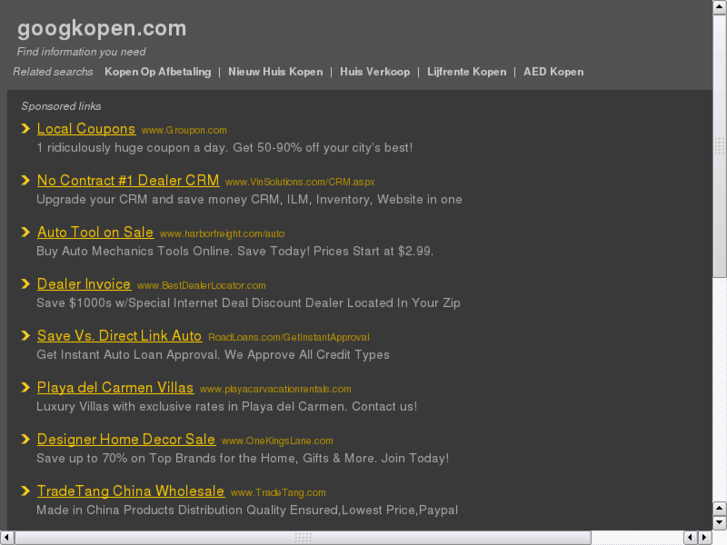Click the text 'Made in China Products Distribution'

(x=140, y=510)
